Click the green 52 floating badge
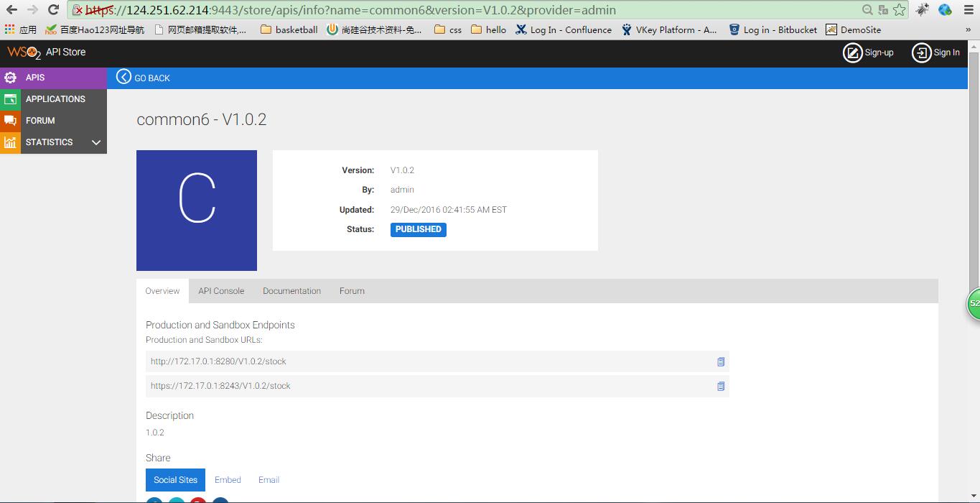The image size is (980, 503). 973,303
